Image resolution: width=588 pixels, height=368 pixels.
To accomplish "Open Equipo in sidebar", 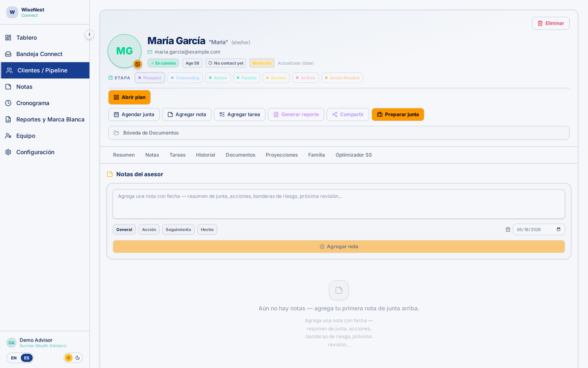I will (45, 136).
